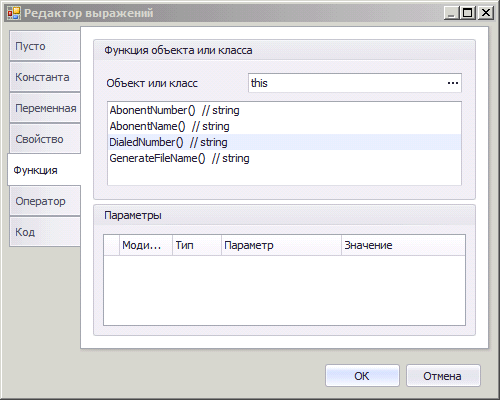Open the Оператор tab

pyautogui.click(x=45, y=201)
